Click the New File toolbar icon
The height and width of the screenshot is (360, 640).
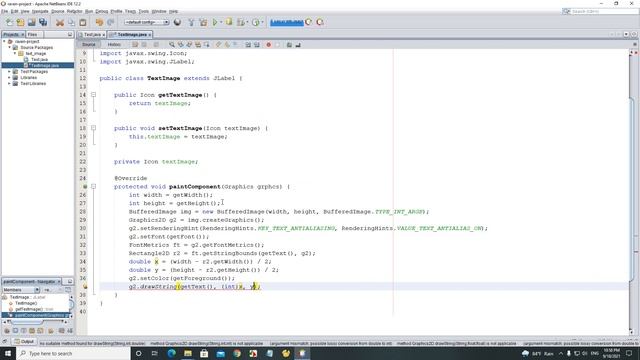tap(9, 22)
